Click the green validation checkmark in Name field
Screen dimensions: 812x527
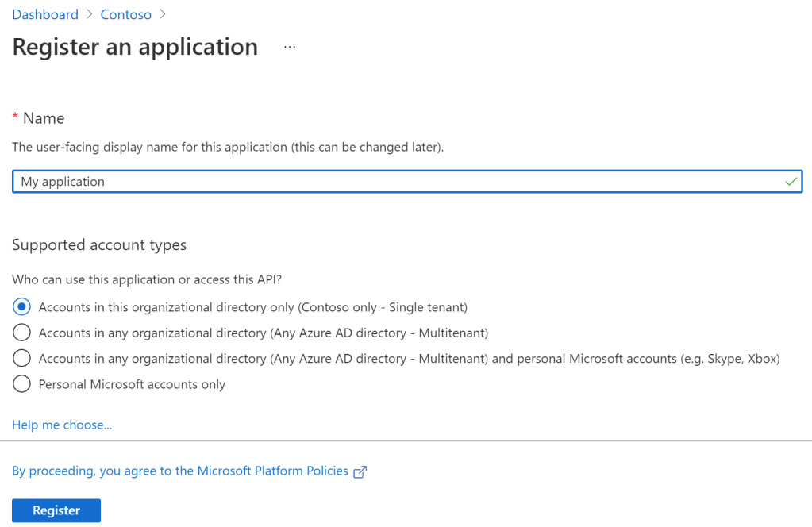tap(791, 182)
